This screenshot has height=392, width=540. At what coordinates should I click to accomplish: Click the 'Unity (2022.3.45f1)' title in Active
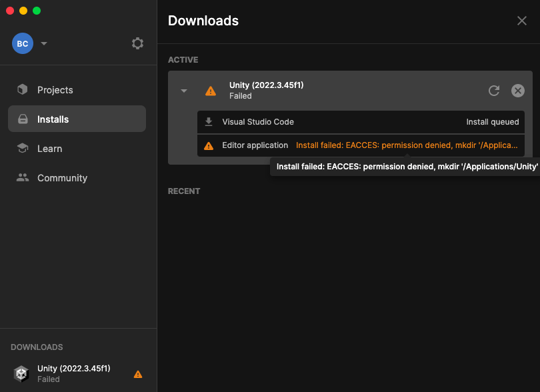click(267, 85)
